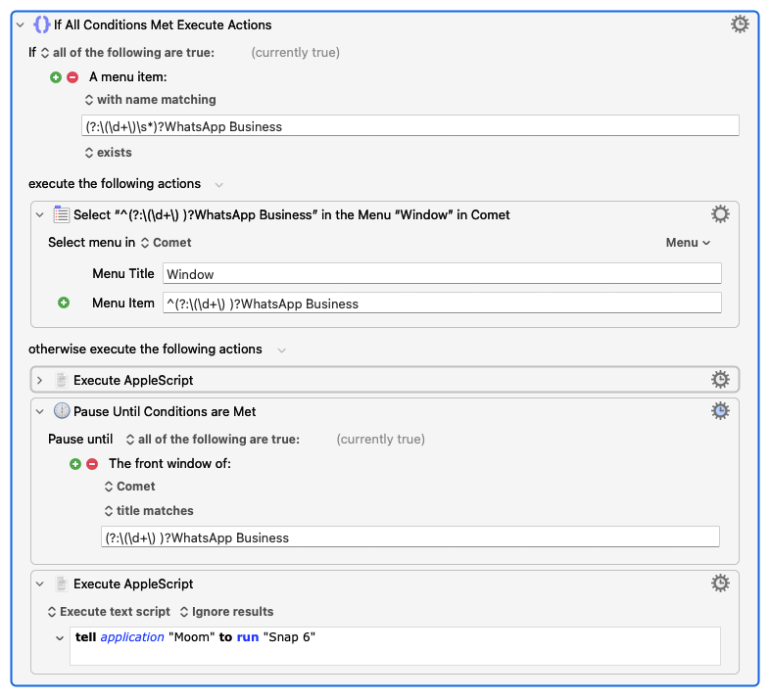The image size is (770, 700).
Task: Open the 'Execute text script' popup
Action: (x=107, y=611)
